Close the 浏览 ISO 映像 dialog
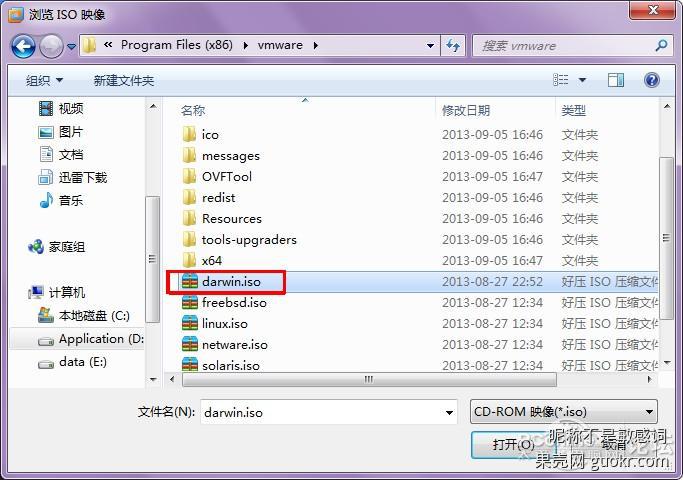 pos(652,10)
